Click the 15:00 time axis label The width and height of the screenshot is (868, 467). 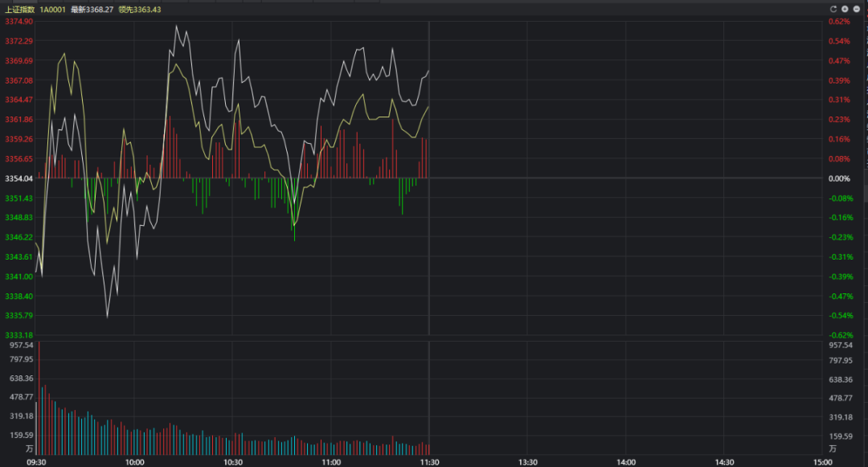click(823, 462)
